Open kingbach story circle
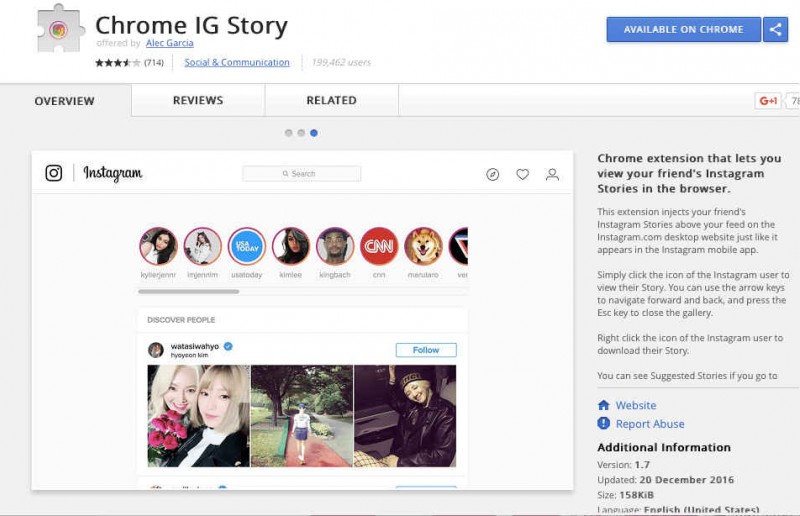Image resolution: width=800 pixels, height=516 pixels. (x=335, y=247)
